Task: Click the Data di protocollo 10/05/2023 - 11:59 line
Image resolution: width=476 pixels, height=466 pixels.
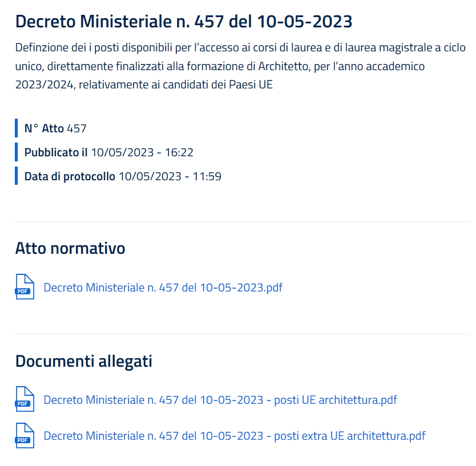Action: 123,176
